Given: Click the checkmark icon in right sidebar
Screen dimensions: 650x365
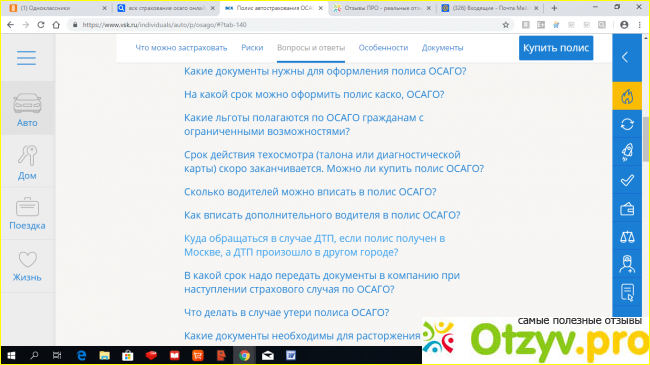Looking at the screenshot, I should tap(627, 180).
